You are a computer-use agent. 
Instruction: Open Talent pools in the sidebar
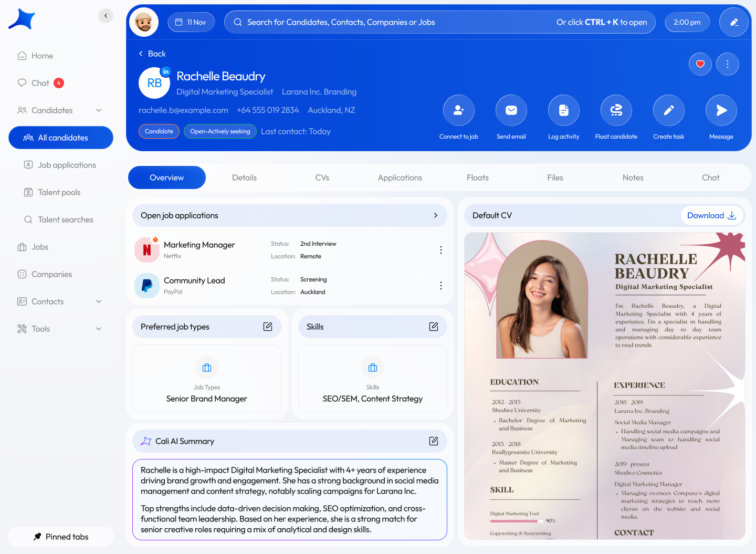click(x=52, y=192)
